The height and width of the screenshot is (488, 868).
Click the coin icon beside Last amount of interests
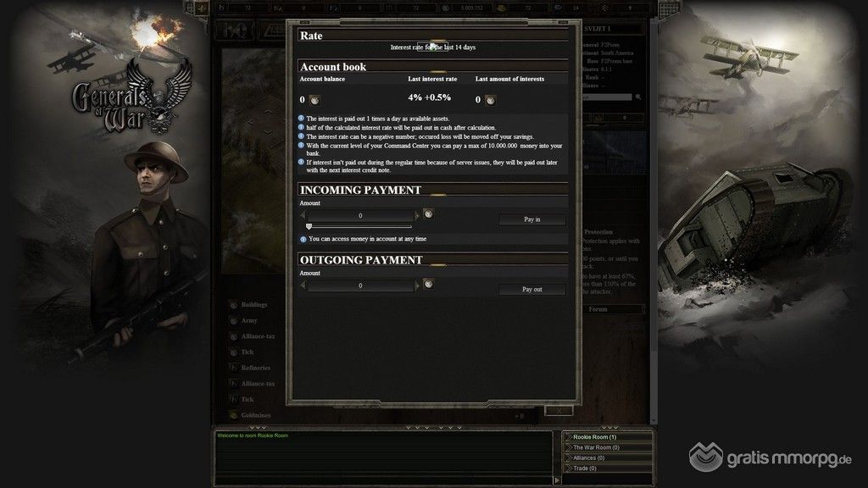coord(490,101)
